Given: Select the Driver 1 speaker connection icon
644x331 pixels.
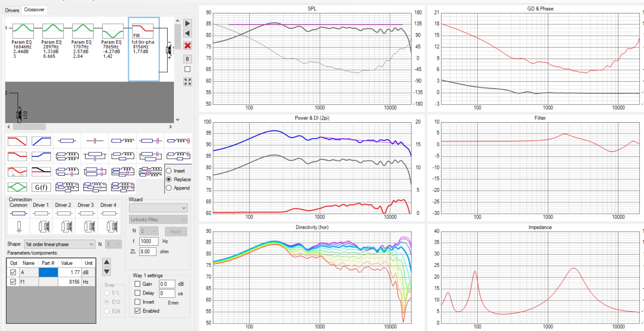Looking at the screenshot, I should 44,226.
